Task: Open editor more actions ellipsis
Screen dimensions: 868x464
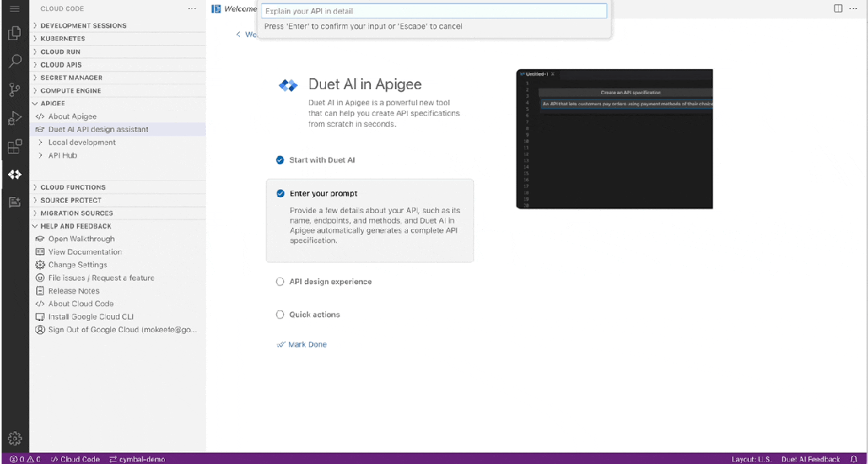Action: (x=853, y=8)
